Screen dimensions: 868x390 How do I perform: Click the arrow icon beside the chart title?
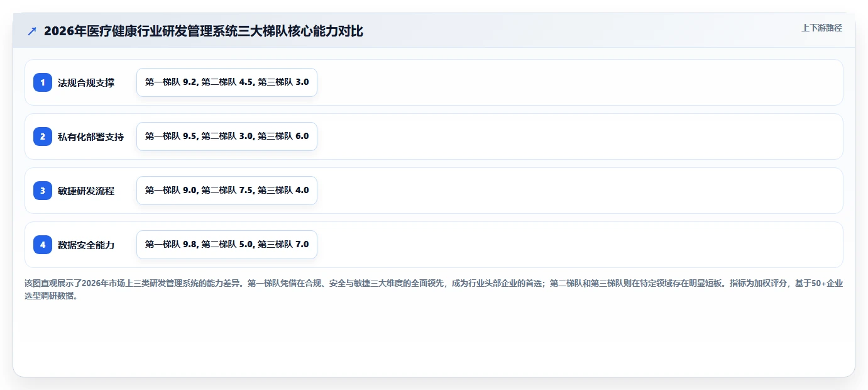[32, 31]
